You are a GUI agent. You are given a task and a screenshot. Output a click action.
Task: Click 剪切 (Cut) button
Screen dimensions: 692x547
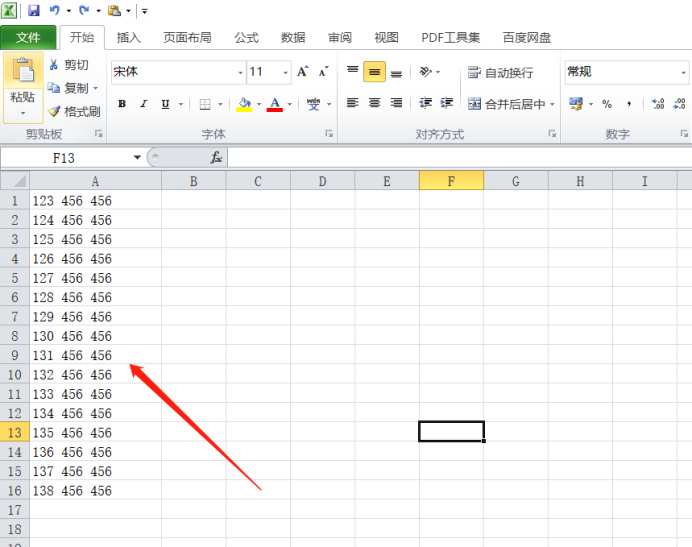(69, 65)
